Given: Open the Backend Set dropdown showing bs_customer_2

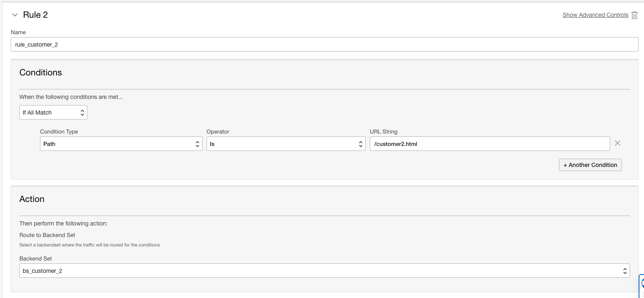Looking at the screenshot, I should [x=324, y=270].
